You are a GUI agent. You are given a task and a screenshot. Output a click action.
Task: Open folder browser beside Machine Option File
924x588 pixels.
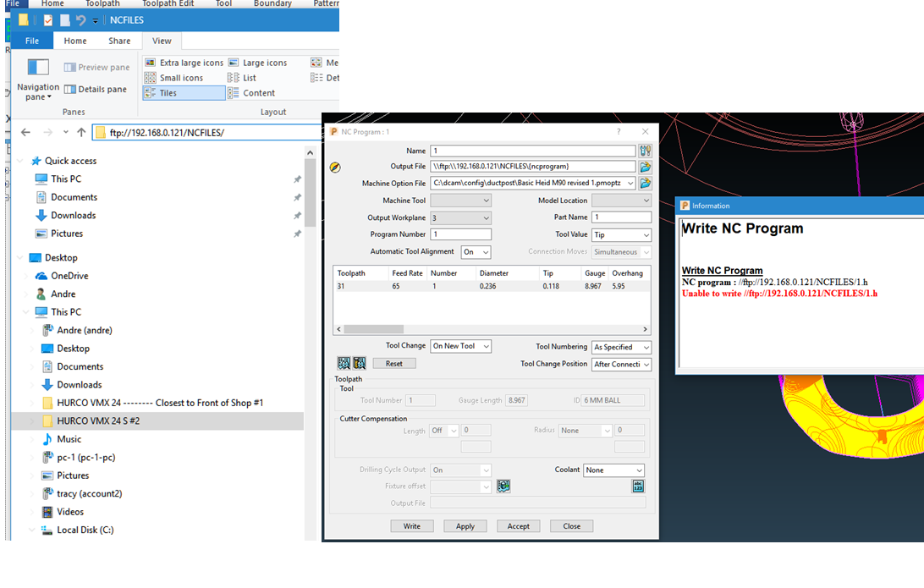click(x=645, y=182)
